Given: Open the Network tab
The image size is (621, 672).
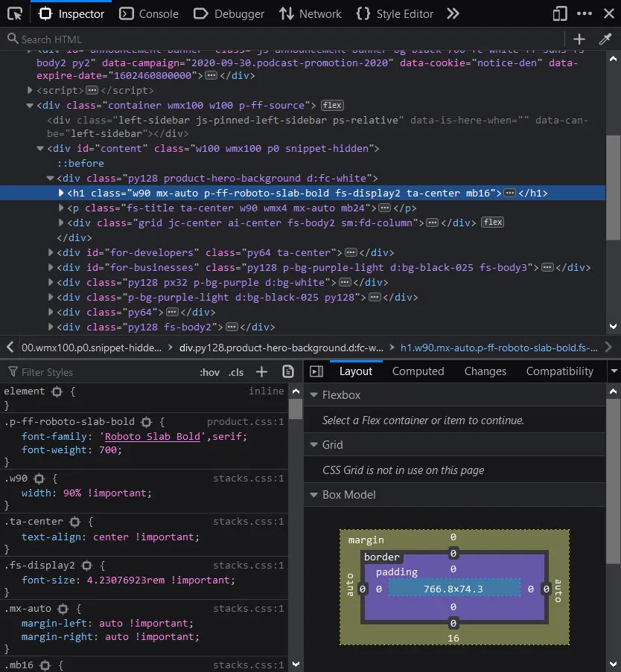Looking at the screenshot, I should pyautogui.click(x=310, y=13).
